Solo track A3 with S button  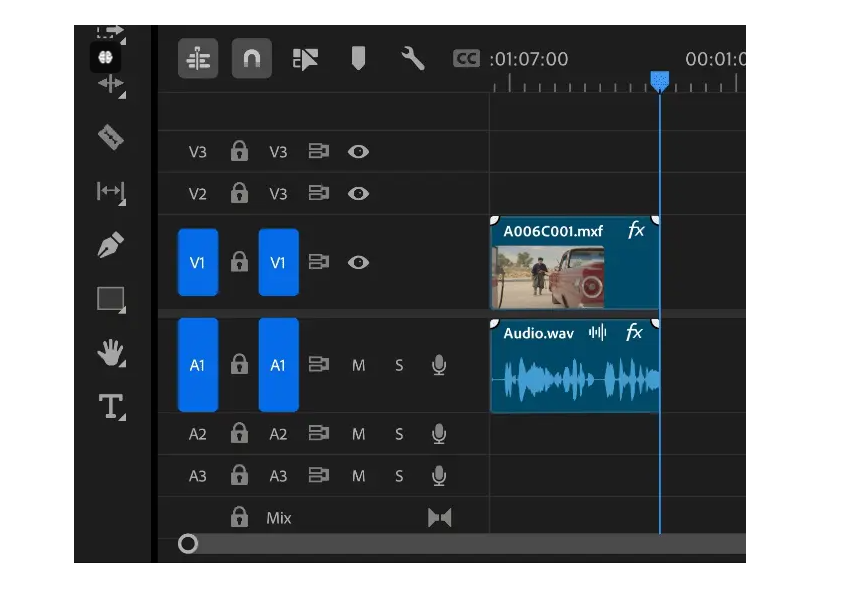coord(399,476)
